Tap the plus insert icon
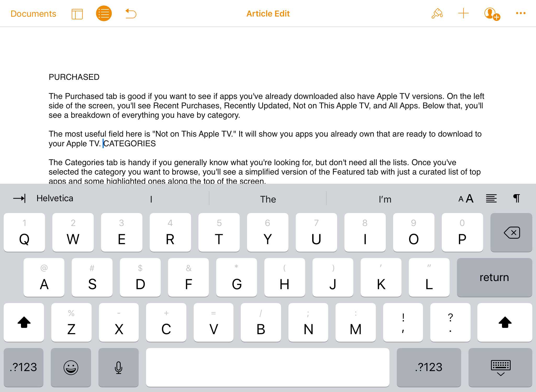The width and height of the screenshot is (536, 392). click(x=463, y=13)
